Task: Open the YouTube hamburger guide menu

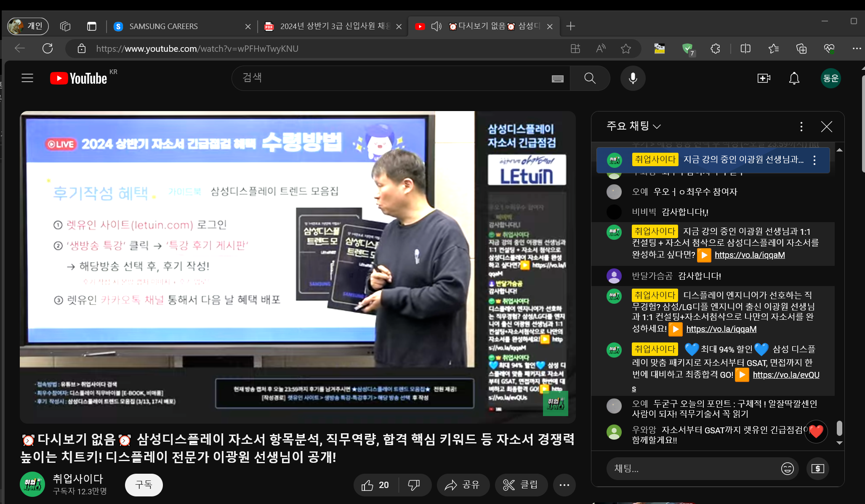Action: click(x=27, y=78)
